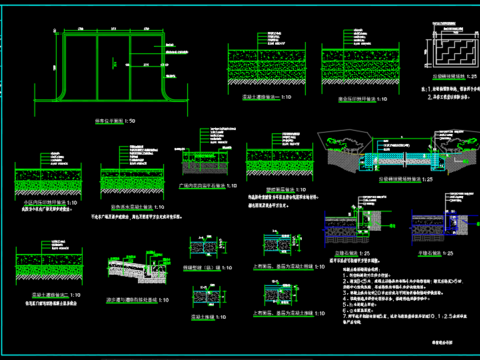Viewport: 480px width, 360px height.
Task: Select the right shrub in the channel section
Action: 460,144
